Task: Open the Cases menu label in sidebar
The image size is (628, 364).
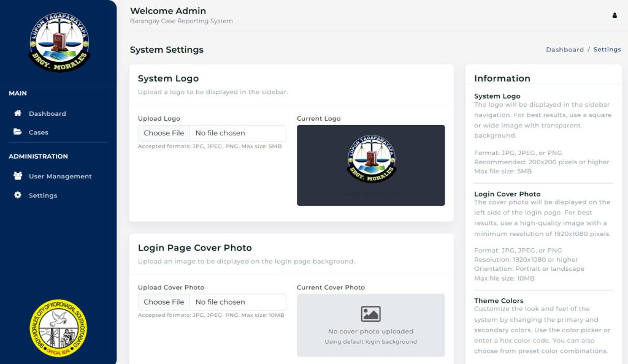Action: [x=39, y=132]
